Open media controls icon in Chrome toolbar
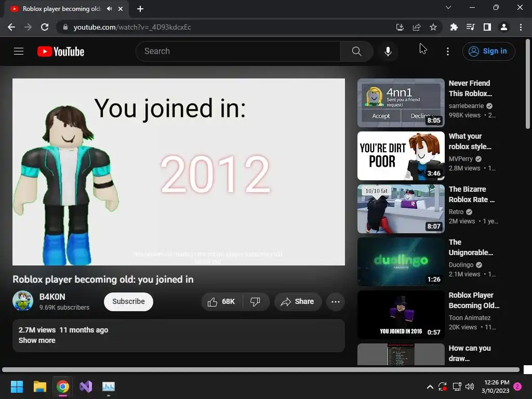 coord(470,27)
